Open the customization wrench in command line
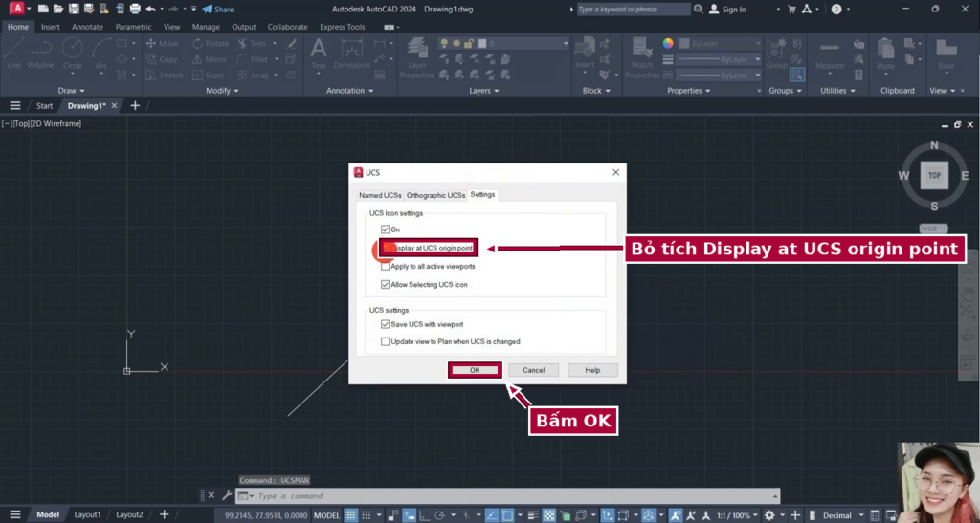 (227, 495)
